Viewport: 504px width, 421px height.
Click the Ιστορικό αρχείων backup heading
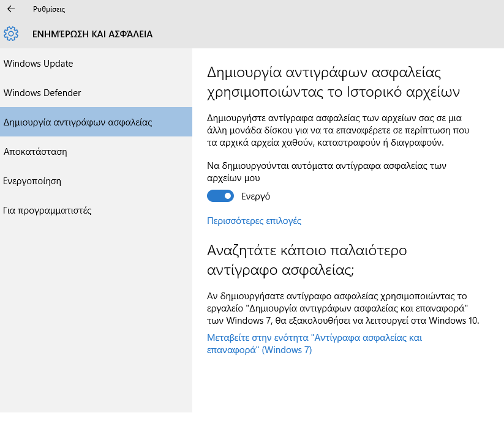(333, 83)
